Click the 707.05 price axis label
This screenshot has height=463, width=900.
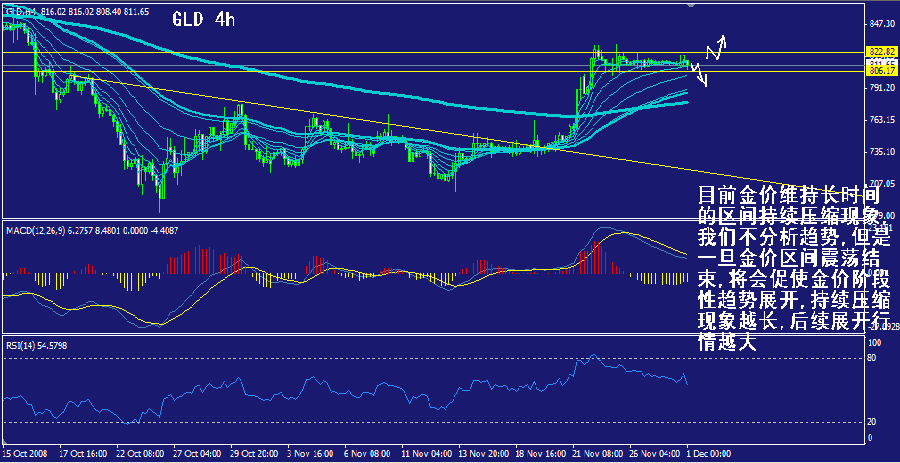pyautogui.click(x=881, y=184)
